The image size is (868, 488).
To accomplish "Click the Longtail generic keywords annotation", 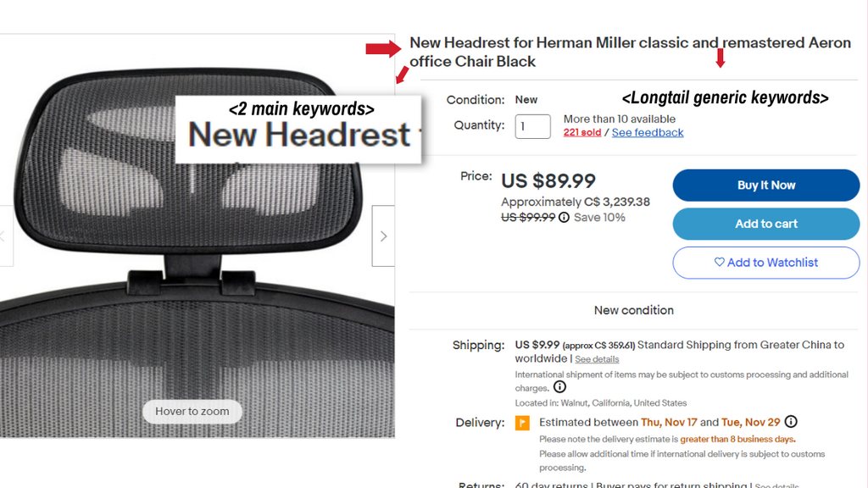I will [726, 98].
